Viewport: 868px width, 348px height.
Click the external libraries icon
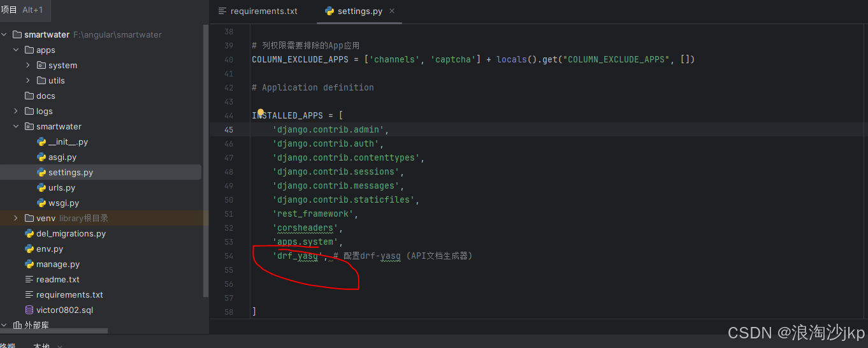pyautogui.click(x=17, y=325)
